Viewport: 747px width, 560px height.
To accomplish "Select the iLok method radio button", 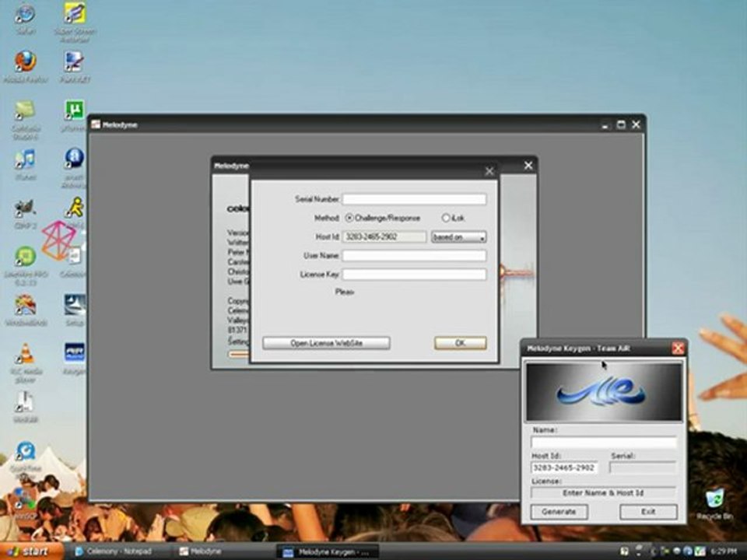I will pyautogui.click(x=446, y=218).
